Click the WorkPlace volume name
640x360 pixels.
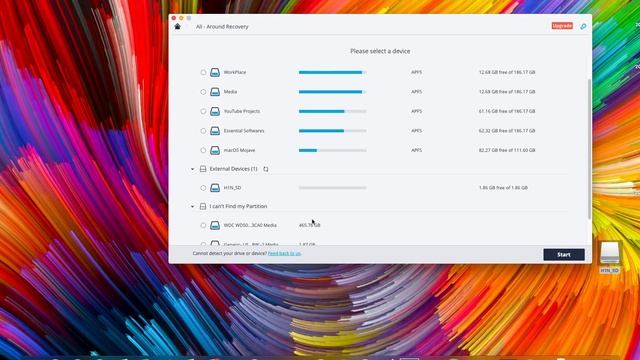[235, 72]
